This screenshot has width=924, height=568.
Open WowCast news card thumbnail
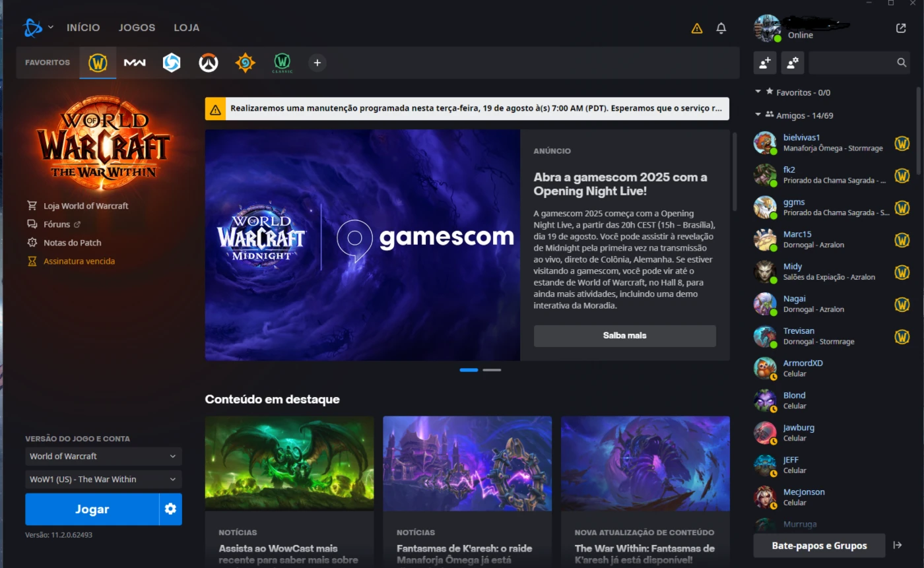click(x=289, y=463)
